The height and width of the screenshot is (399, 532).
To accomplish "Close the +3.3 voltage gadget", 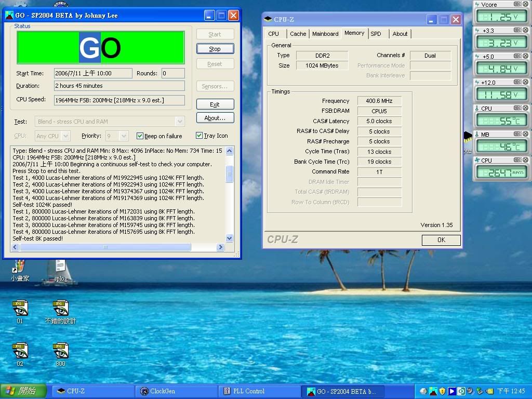I will tap(525, 30).
